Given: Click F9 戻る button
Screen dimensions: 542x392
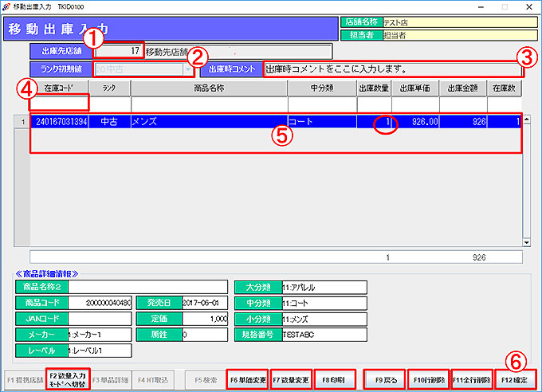Looking at the screenshot, I should coord(386,380).
